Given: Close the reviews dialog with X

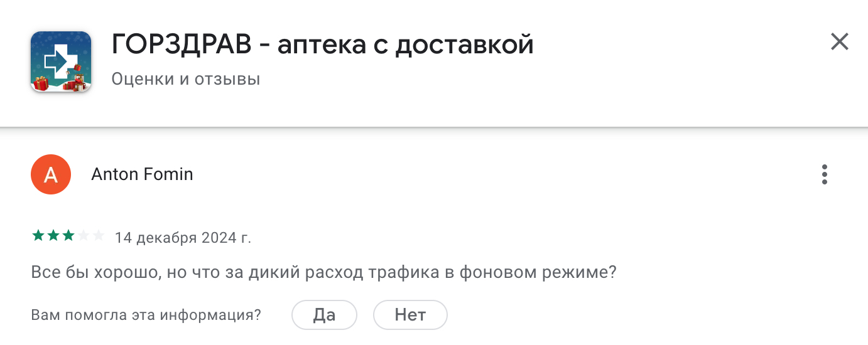Looking at the screenshot, I should [x=839, y=42].
